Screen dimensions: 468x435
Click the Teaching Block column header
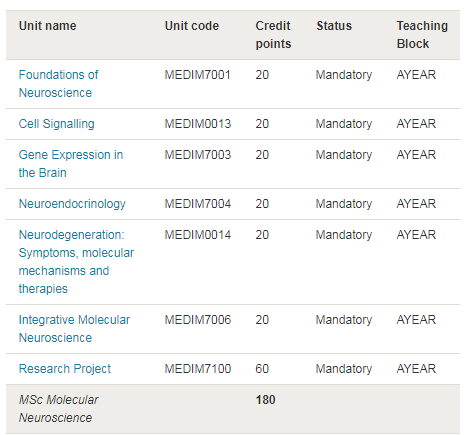422,35
